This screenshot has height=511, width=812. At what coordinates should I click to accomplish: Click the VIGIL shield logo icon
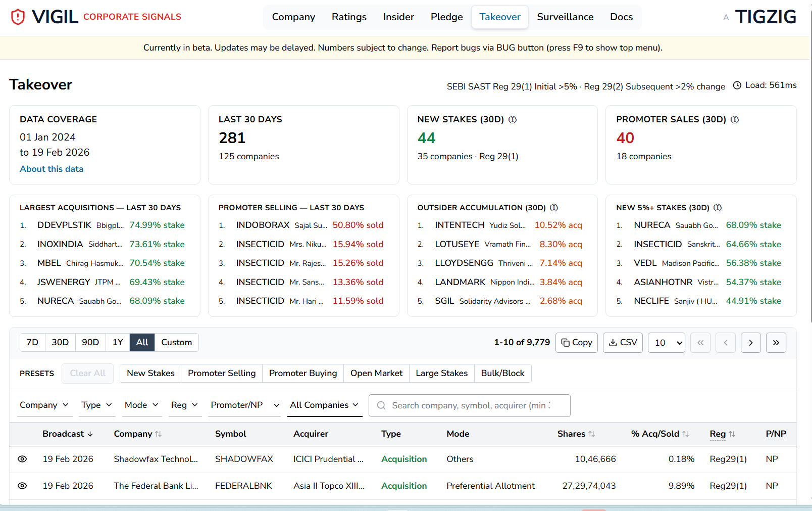pyautogui.click(x=18, y=17)
